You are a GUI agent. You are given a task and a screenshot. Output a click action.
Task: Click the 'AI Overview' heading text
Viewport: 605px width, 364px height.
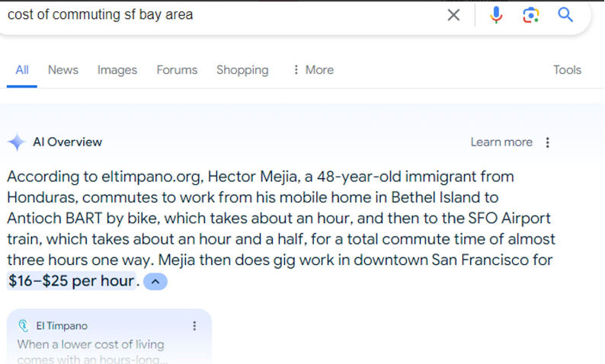[x=68, y=142]
